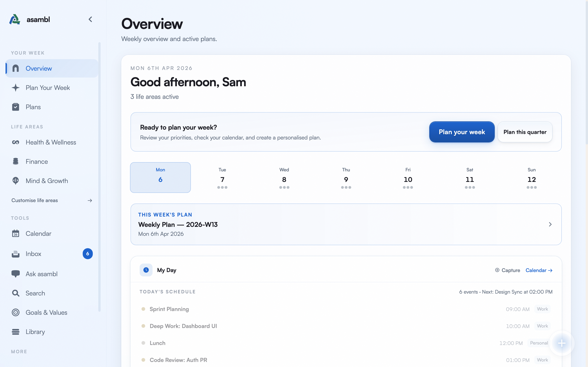
Task: Open Customise life areas via its arrow
Action: pyautogui.click(x=90, y=200)
